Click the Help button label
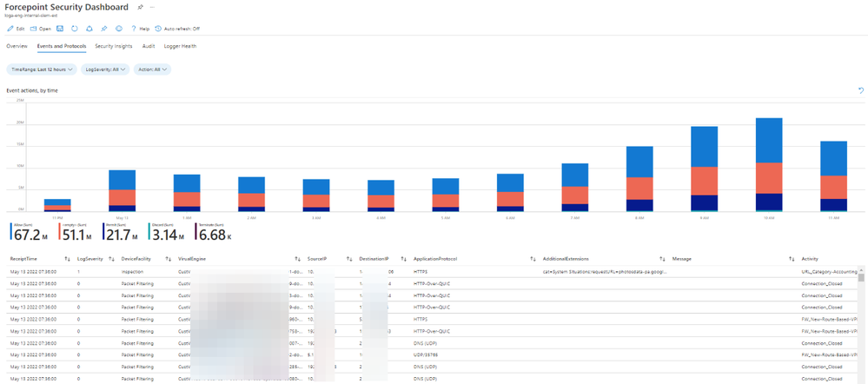 pos(144,28)
